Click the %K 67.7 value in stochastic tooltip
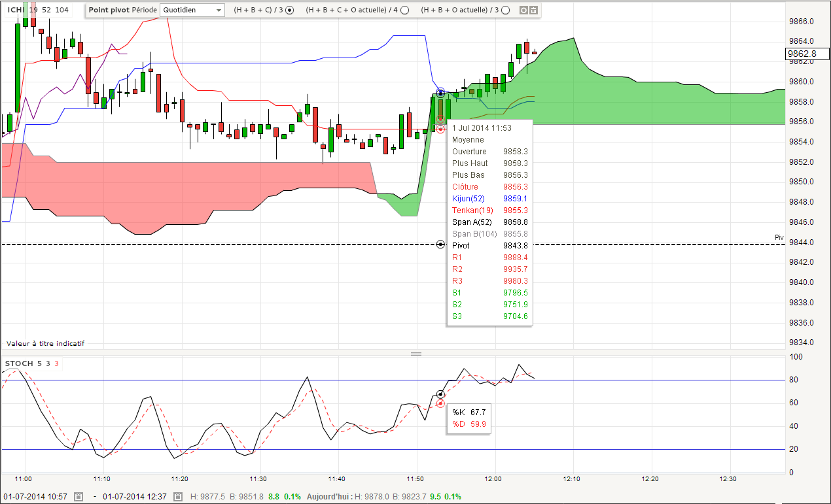This screenshot has width=831, height=504. (478, 412)
